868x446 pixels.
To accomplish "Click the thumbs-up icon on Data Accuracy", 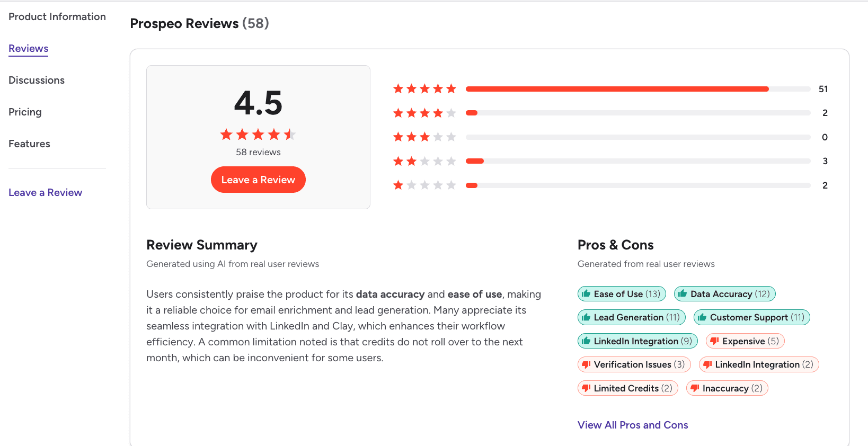I will (x=682, y=293).
